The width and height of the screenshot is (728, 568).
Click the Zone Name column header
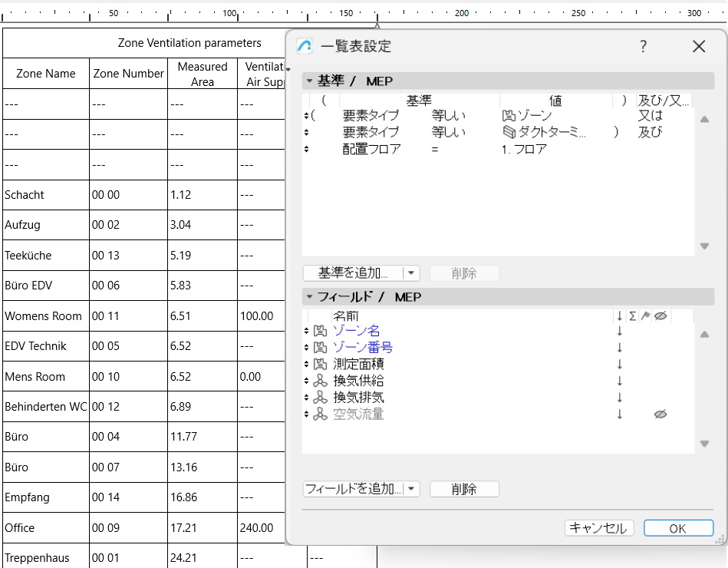pos(46,74)
